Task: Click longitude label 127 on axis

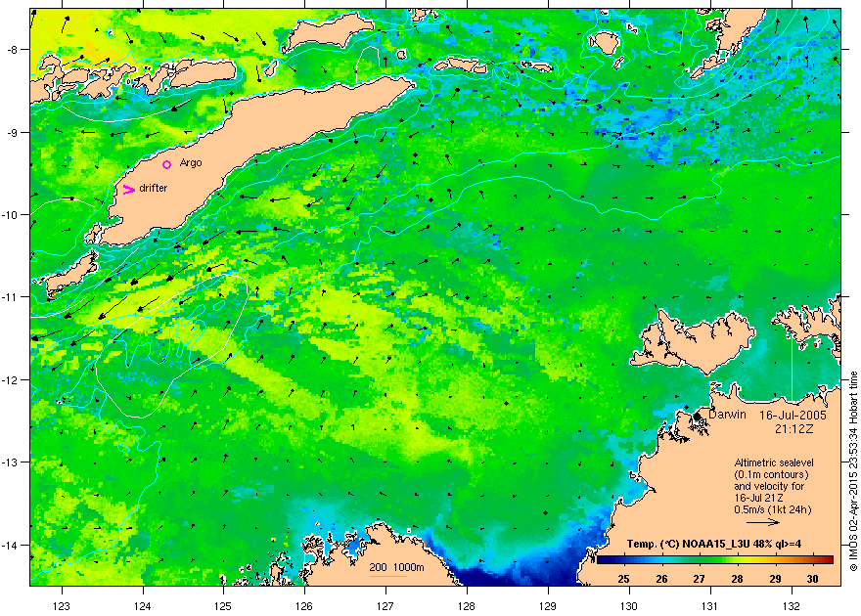Action: pos(385,606)
